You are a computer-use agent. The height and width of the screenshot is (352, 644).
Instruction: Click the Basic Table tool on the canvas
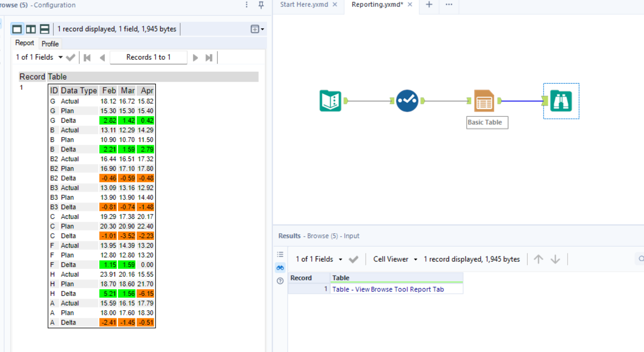pos(484,101)
